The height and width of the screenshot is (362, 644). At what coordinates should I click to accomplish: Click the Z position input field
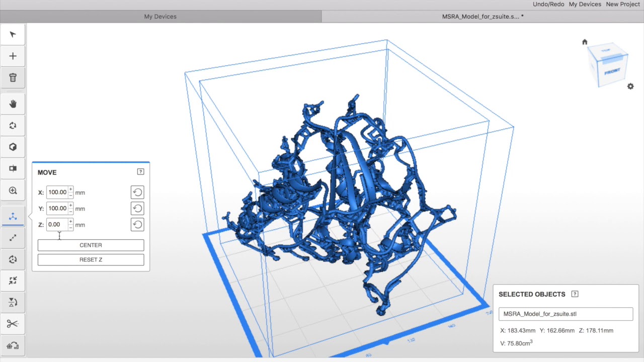[x=57, y=224]
